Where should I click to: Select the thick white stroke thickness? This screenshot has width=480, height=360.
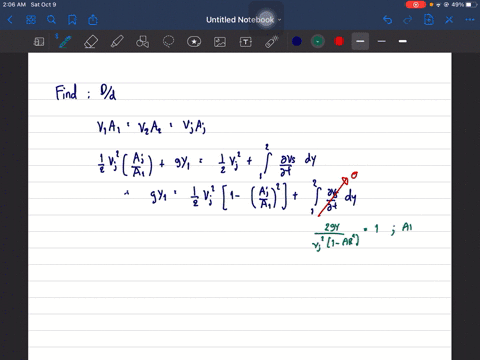pos(403,41)
